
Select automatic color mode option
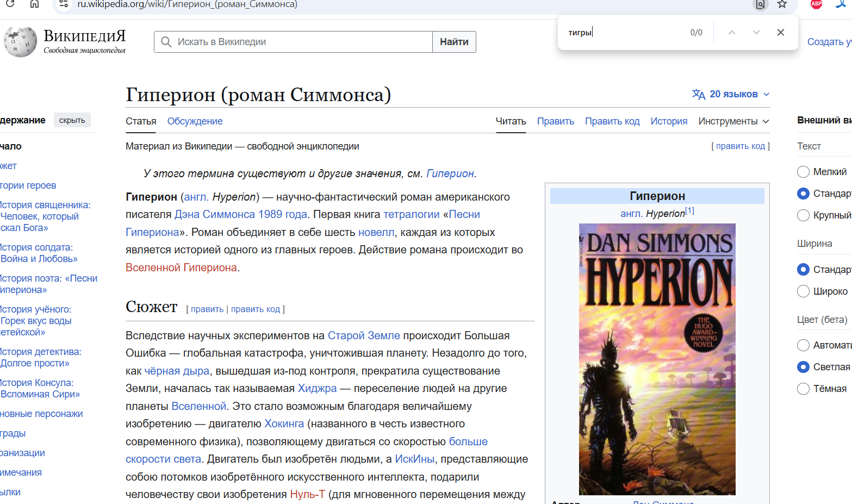click(803, 345)
